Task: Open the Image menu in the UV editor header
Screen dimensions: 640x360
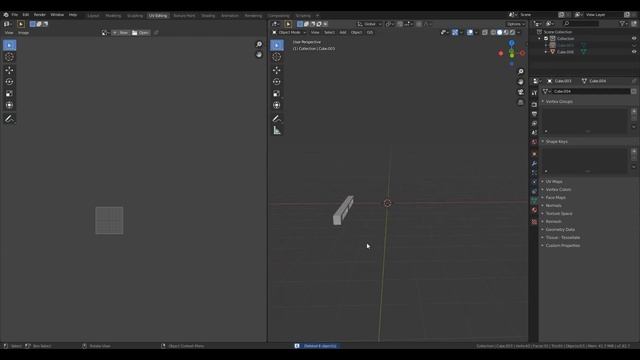Action: (23, 33)
